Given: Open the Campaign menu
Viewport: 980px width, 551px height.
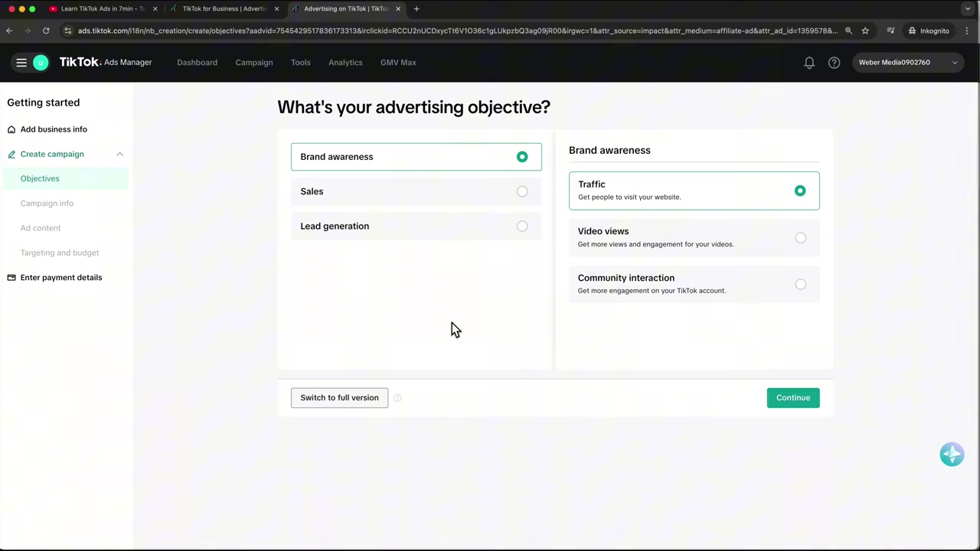Looking at the screenshot, I should point(254,63).
